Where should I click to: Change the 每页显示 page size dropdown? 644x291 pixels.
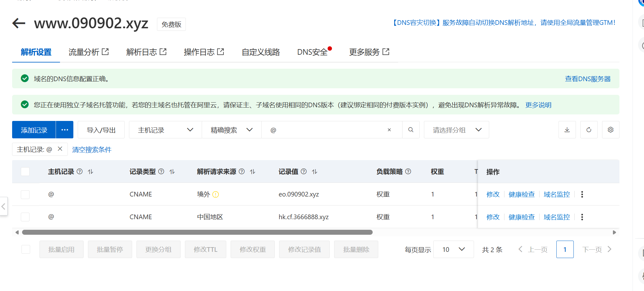click(453, 249)
